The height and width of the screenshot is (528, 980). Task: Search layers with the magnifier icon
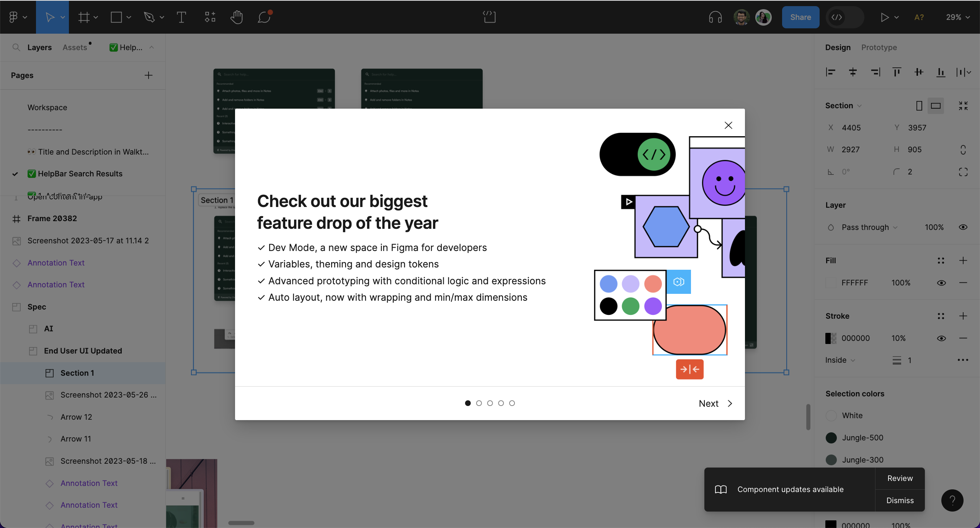tap(16, 47)
